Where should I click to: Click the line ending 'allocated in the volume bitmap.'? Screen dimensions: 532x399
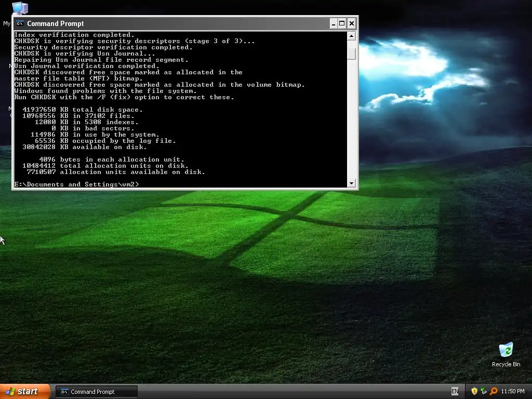(159, 85)
